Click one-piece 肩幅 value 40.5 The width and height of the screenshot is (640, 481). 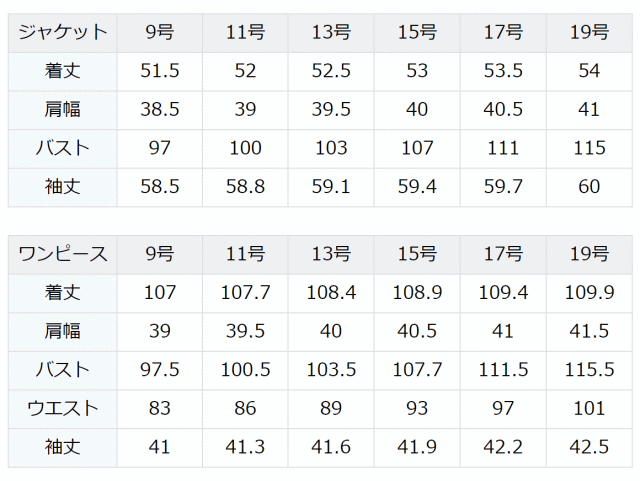(x=417, y=332)
